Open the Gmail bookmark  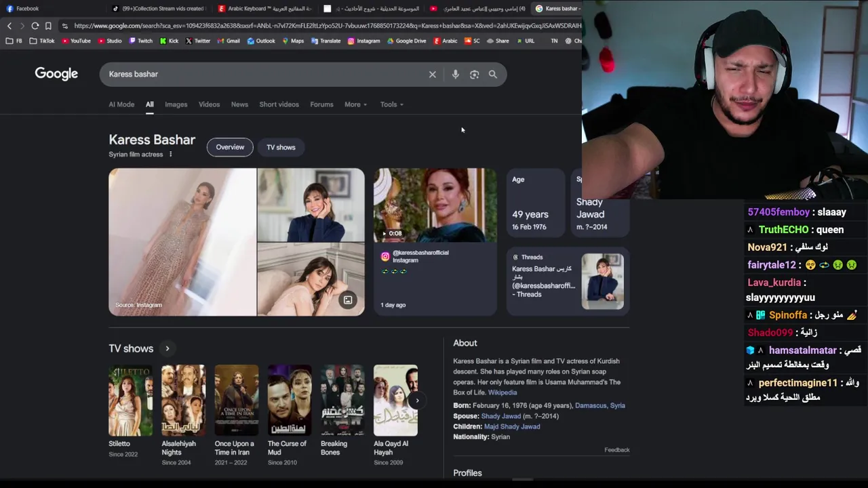[x=229, y=41]
